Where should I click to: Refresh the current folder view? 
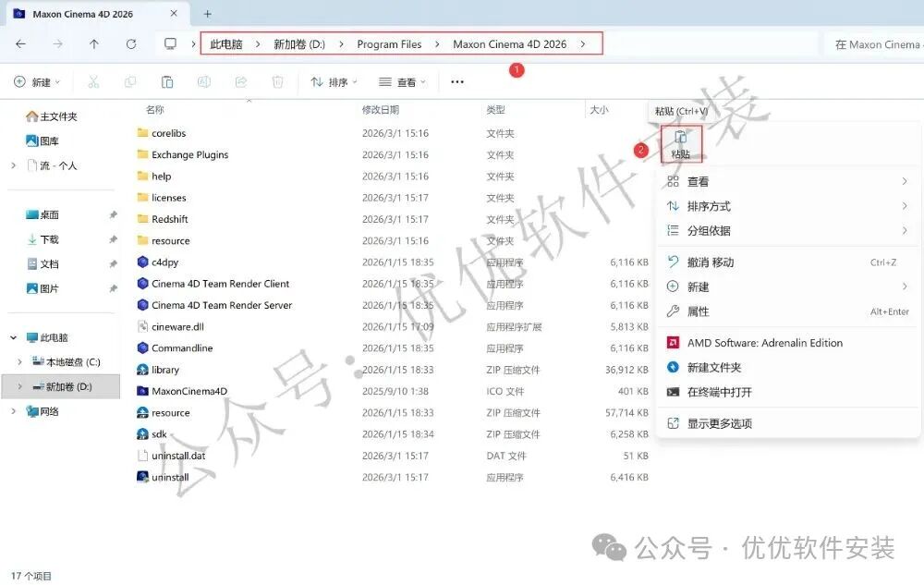[131, 44]
